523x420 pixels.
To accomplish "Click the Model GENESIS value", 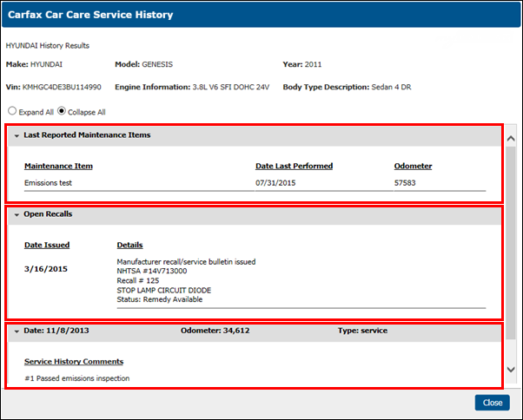I will coord(157,64).
